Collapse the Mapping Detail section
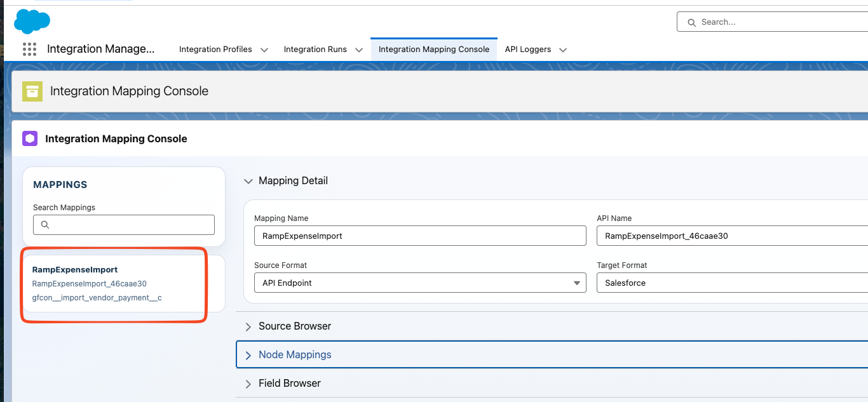 coord(248,181)
